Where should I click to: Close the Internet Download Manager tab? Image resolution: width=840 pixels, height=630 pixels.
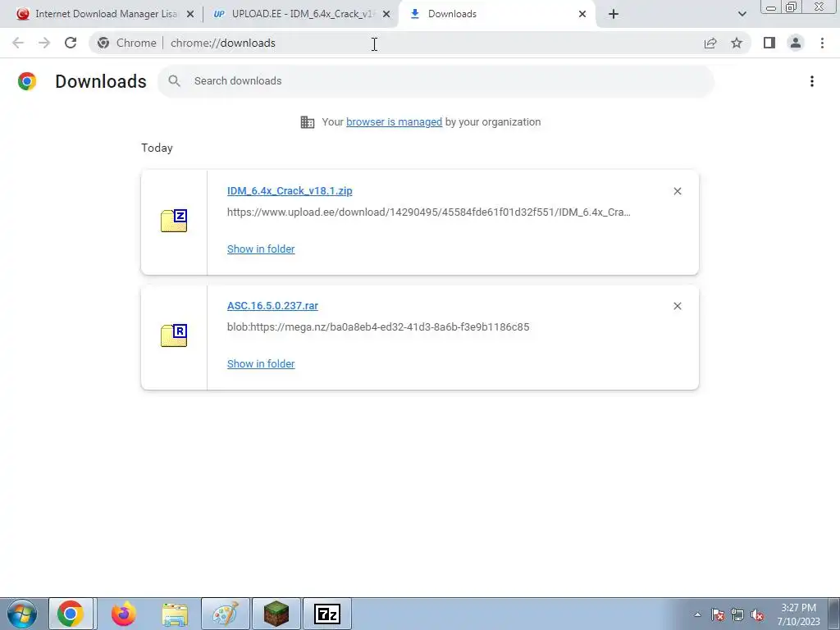pyautogui.click(x=190, y=14)
